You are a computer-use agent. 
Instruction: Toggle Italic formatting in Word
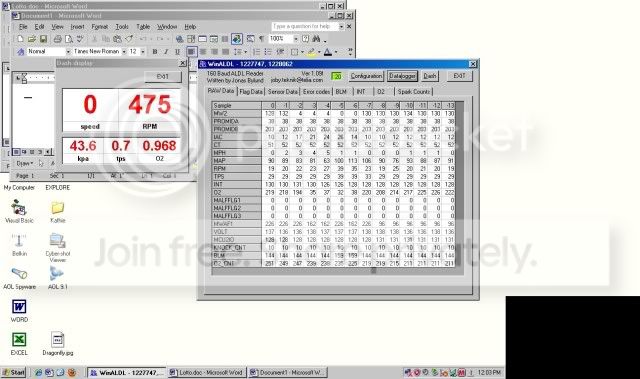(x=166, y=52)
